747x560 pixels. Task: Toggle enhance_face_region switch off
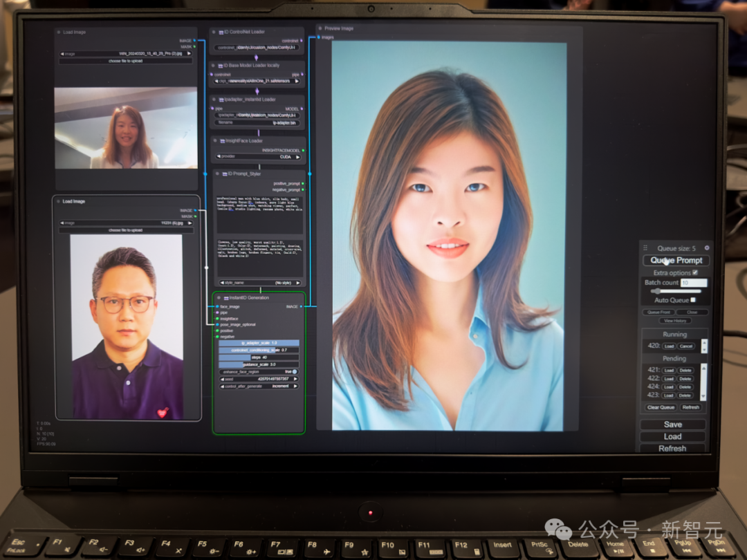(x=294, y=372)
